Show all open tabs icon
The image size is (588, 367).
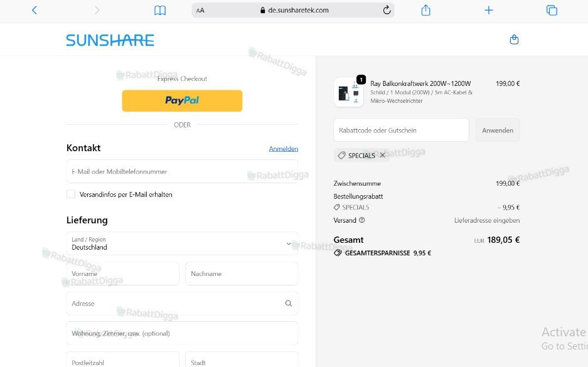coord(552,10)
